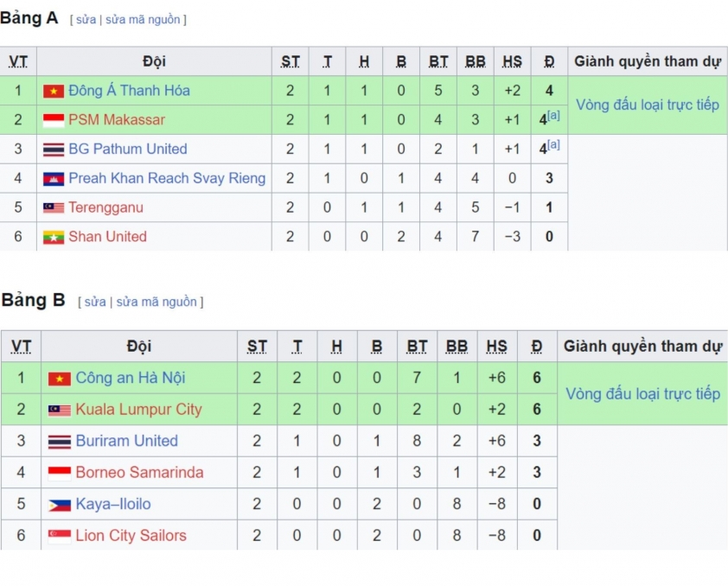Screen dimensions: 728x586
Task: Open the Đông Á Thanh Hóa team link
Action: coord(129,91)
